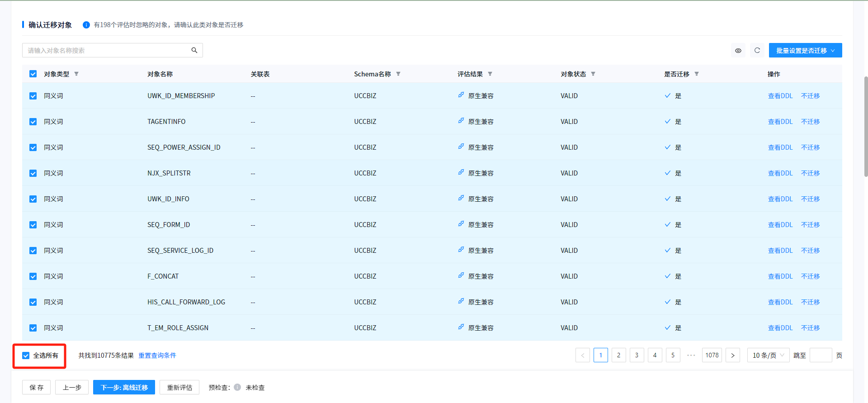Open the 评估结果 column filter icon
The width and height of the screenshot is (868, 403).
(490, 74)
